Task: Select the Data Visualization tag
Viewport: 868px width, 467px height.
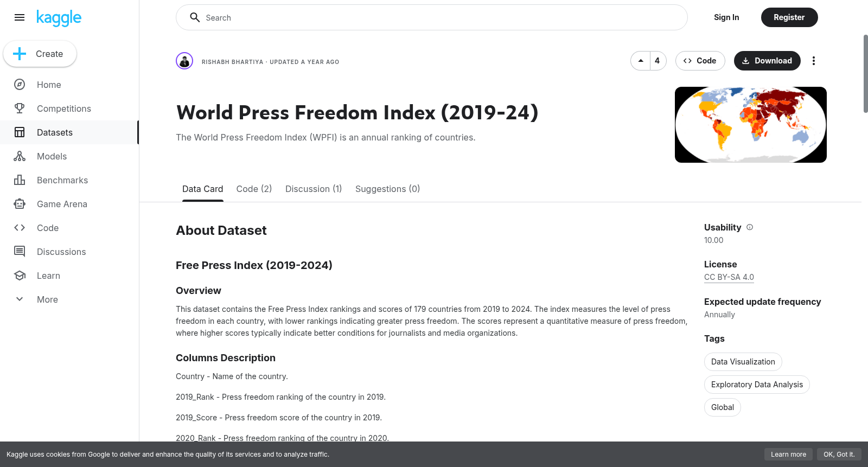Action: (x=743, y=362)
